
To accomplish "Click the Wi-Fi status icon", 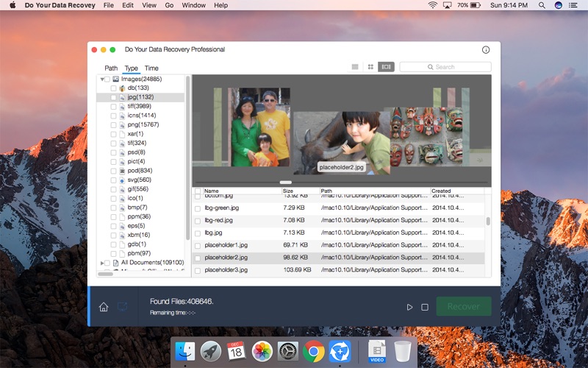I will 433,5.
